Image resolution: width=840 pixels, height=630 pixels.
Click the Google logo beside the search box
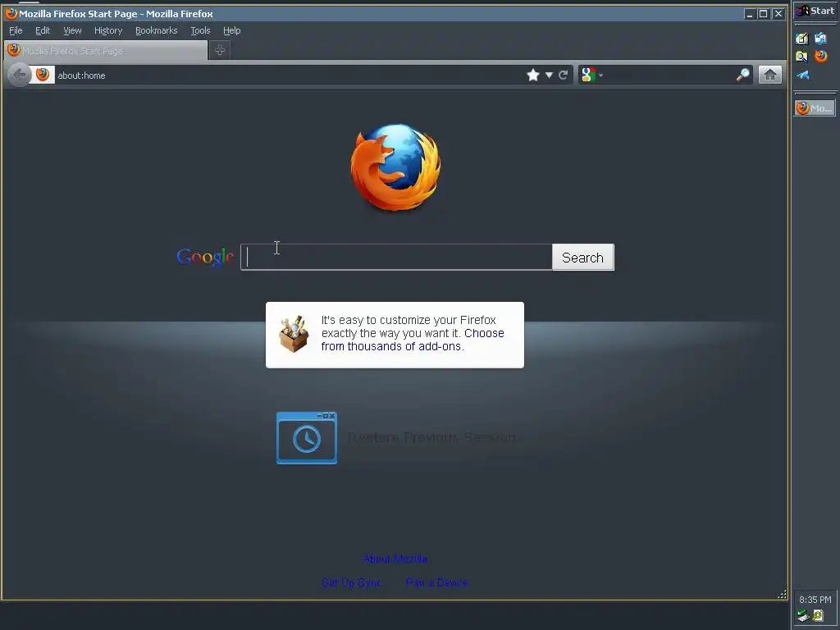[x=205, y=257]
